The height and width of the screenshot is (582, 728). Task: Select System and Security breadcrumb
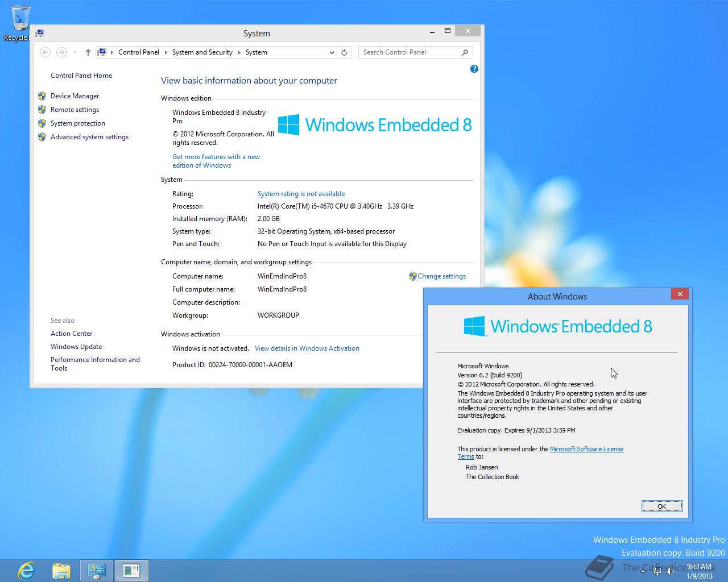click(x=202, y=52)
